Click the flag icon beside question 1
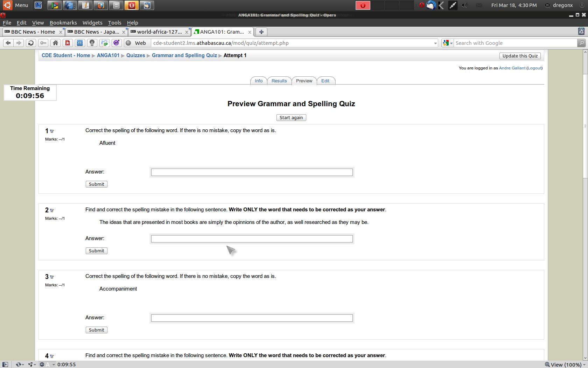Screen dimensions: 588x368 (52, 131)
